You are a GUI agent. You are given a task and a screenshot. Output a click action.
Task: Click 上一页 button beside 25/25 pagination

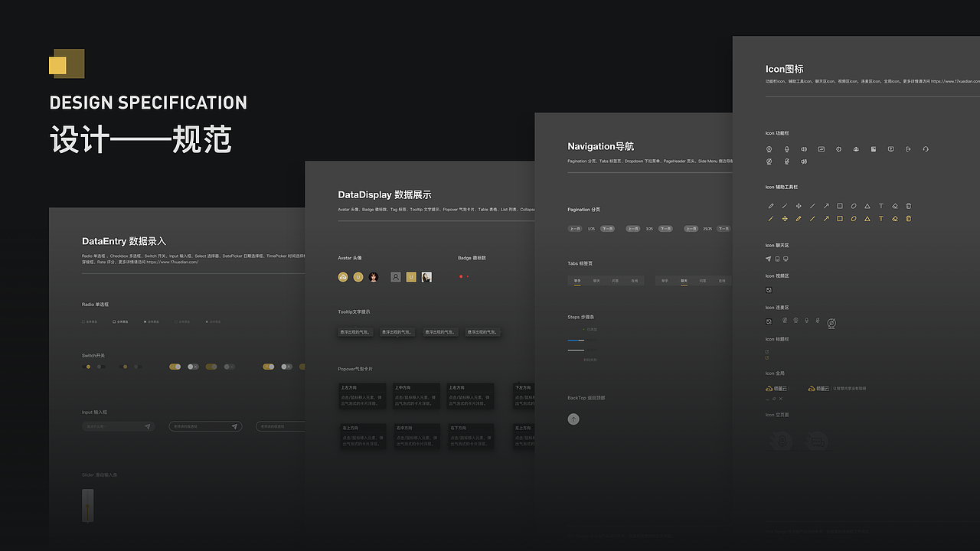(691, 229)
